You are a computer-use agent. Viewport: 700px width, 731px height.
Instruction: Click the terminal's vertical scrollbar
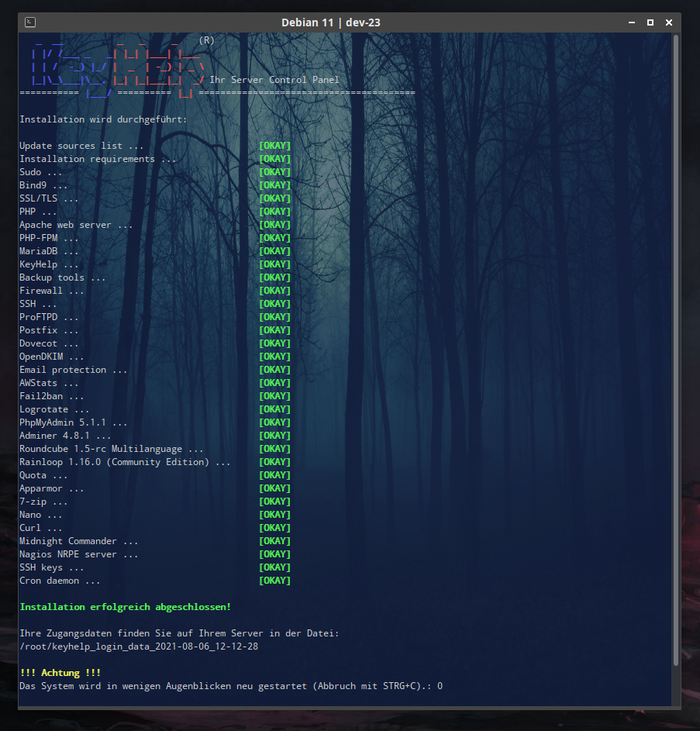point(675,349)
